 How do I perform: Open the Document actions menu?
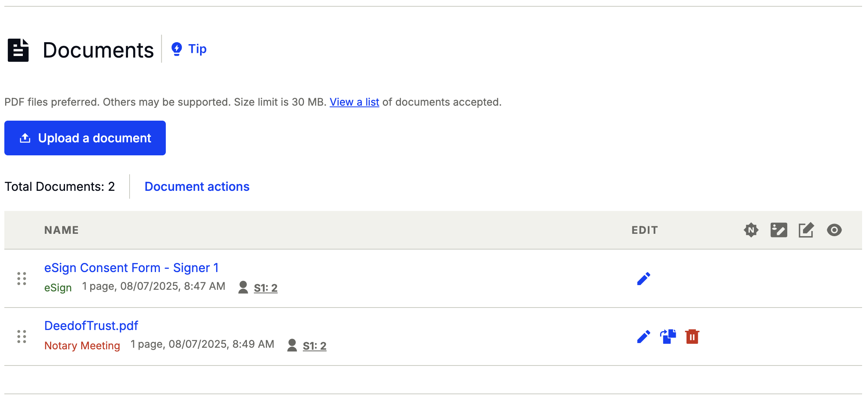(x=197, y=186)
